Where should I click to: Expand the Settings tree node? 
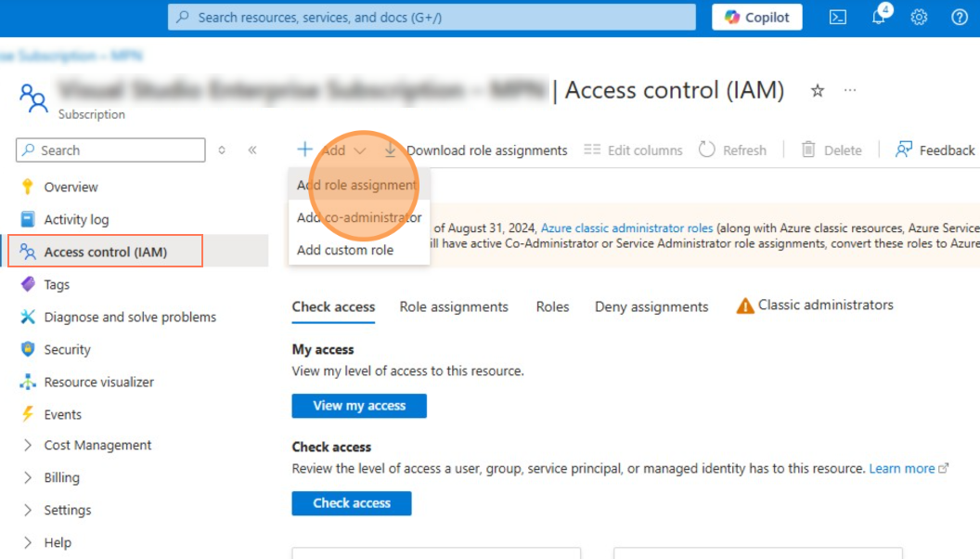point(28,511)
